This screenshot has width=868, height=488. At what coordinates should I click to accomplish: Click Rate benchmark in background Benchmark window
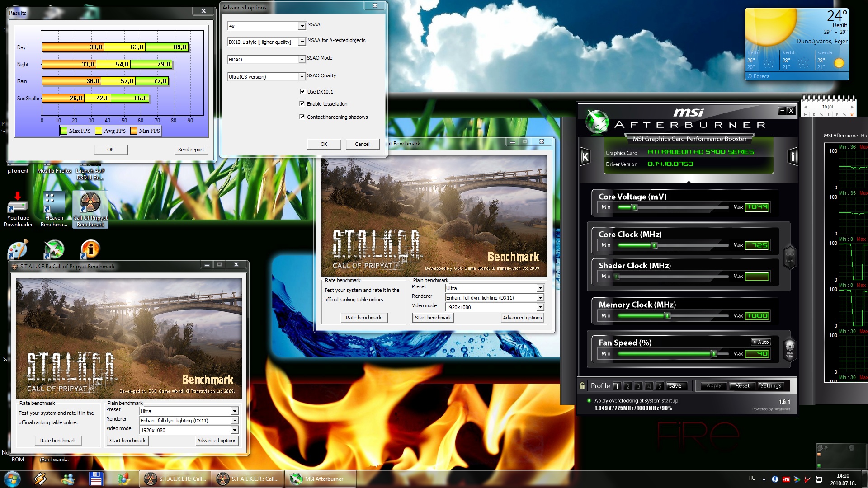[363, 318]
